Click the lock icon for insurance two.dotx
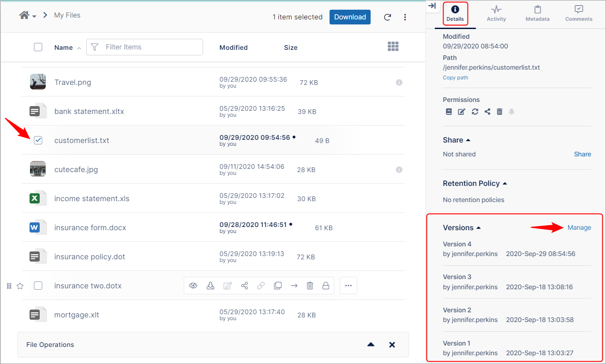The width and height of the screenshot is (606, 364). (x=326, y=286)
